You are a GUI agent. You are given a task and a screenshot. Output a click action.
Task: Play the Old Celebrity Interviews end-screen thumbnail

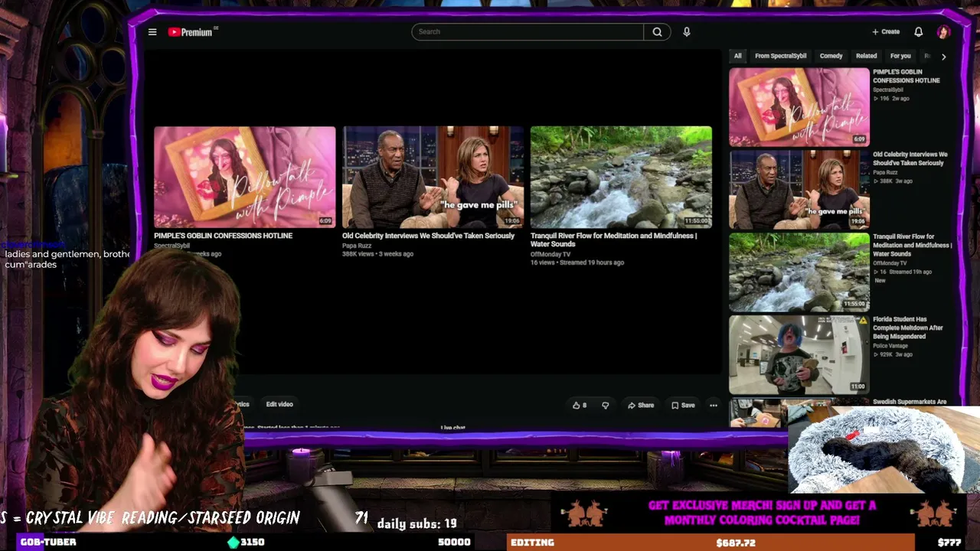tap(433, 177)
